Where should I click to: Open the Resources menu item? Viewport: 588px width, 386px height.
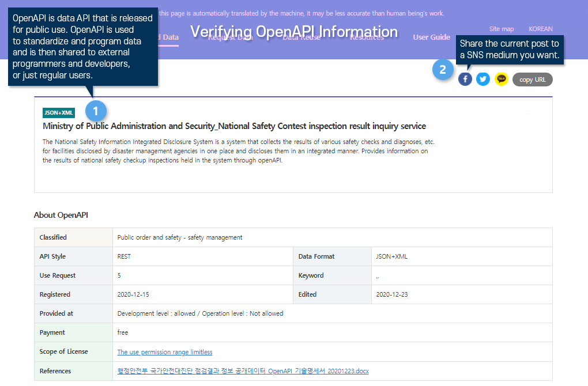click(367, 37)
